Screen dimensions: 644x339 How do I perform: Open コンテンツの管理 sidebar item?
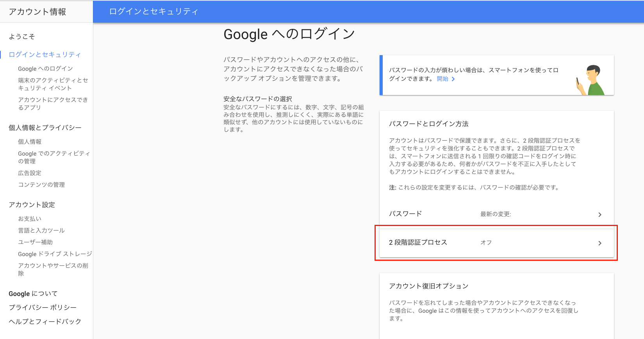41,185
